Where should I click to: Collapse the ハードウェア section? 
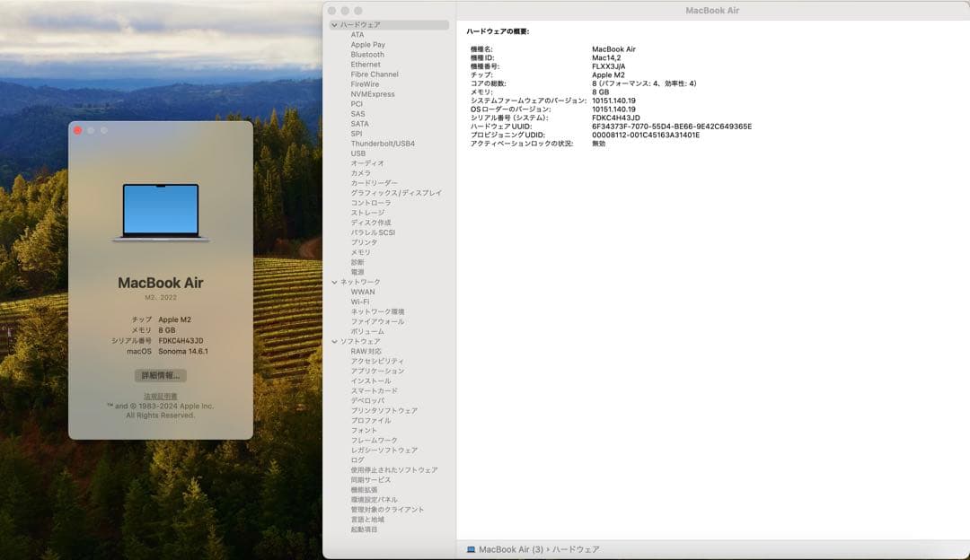click(x=336, y=24)
